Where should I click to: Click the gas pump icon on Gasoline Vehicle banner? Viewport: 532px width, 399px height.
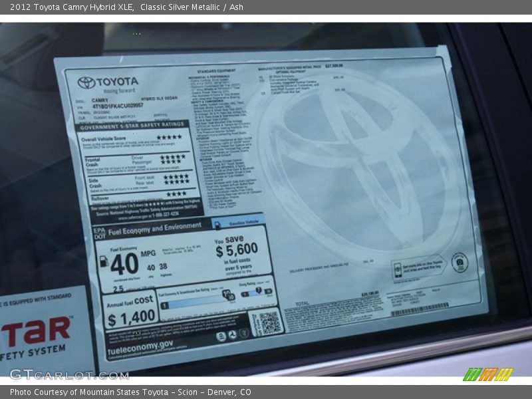pyautogui.click(x=217, y=223)
